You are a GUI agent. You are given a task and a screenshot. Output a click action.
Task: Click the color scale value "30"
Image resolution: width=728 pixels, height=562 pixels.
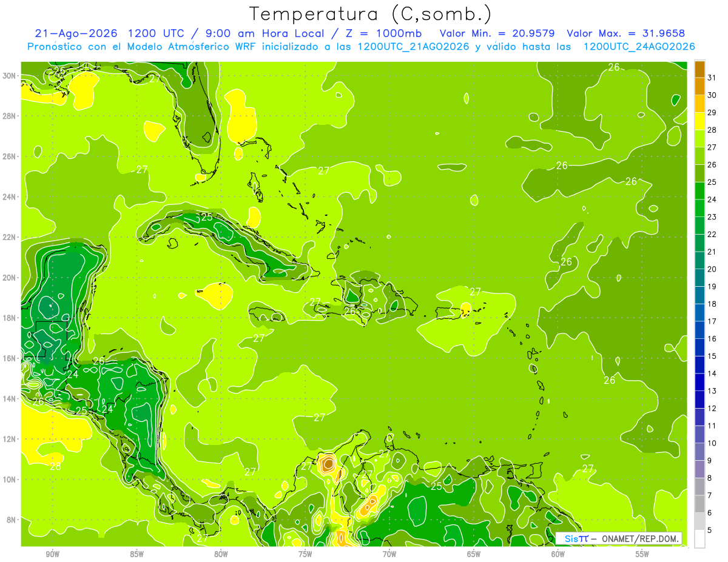712,95
